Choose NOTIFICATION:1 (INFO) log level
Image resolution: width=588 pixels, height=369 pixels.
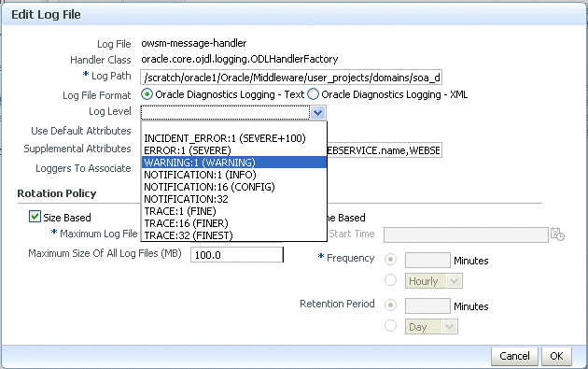234,175
